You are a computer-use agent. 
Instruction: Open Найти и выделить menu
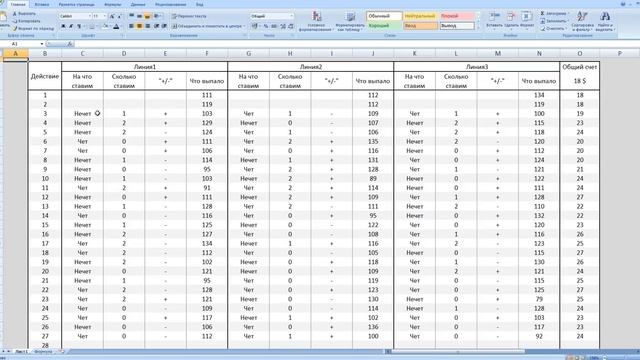point(605,21)
